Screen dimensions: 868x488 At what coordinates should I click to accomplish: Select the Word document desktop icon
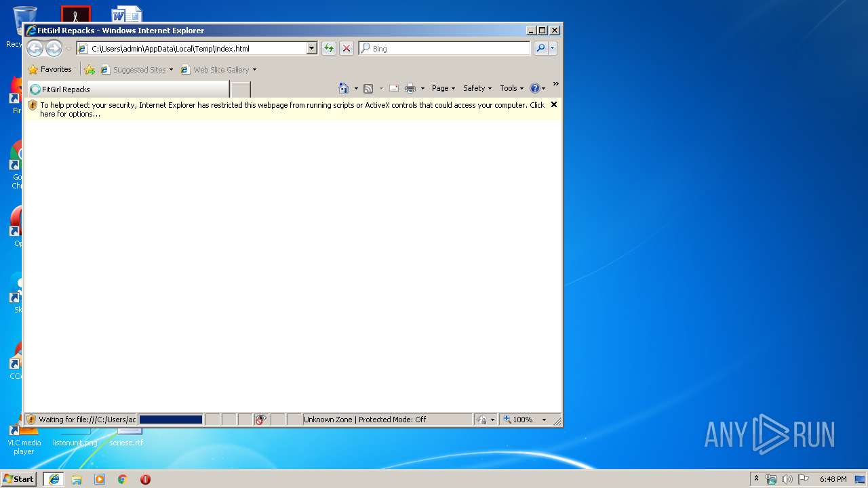tap(126, 14)
